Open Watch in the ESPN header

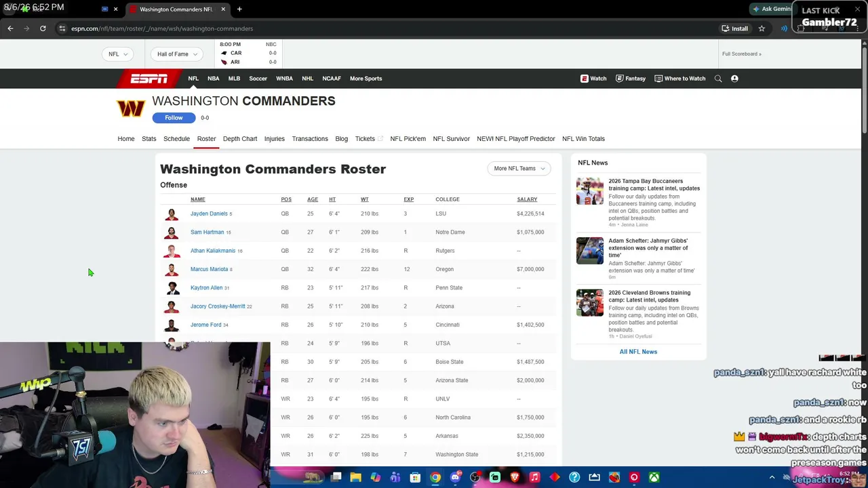(593, 79)
